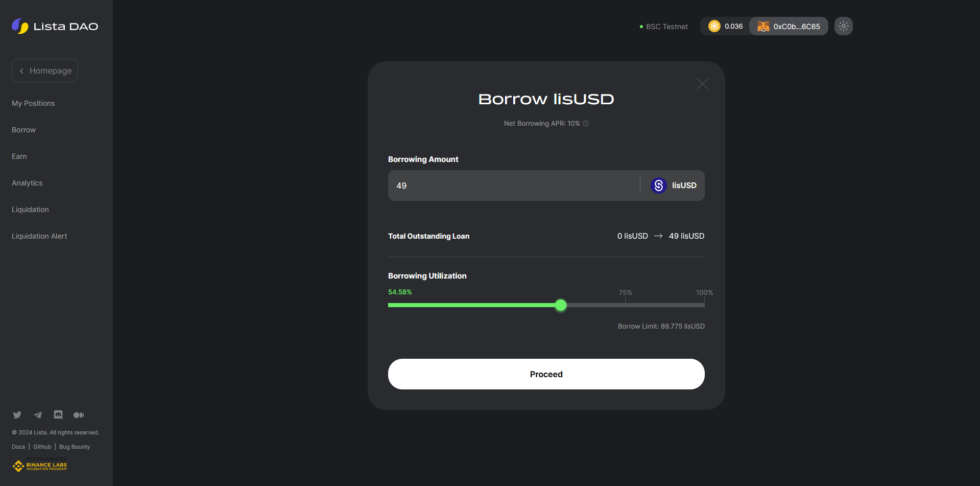Click the Discord icon in footer
The width and height of the screenshot is (980, 486).
pyautogui.click(x=58, y=415)
